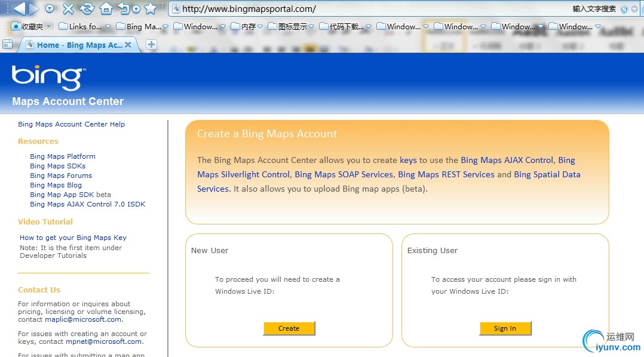The image size is (644, 357).
Task: Click the Existing User panel title
Action: (x=432, y=250)
